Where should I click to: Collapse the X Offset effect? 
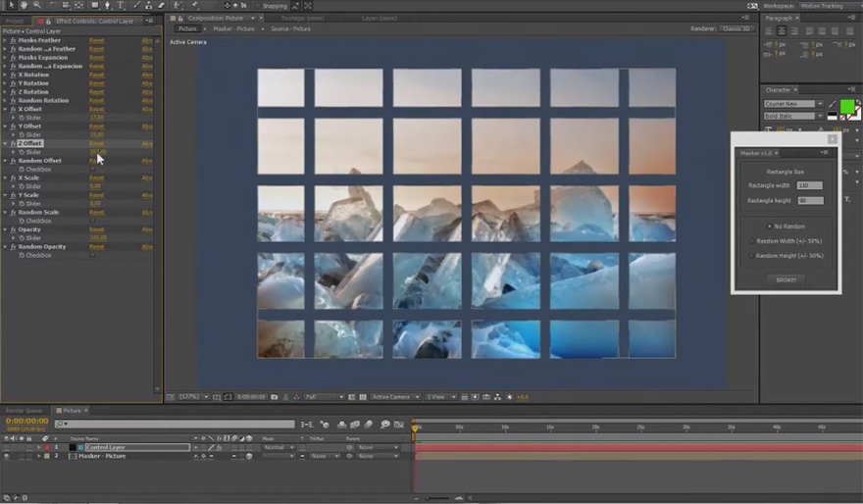pos(5,109)
